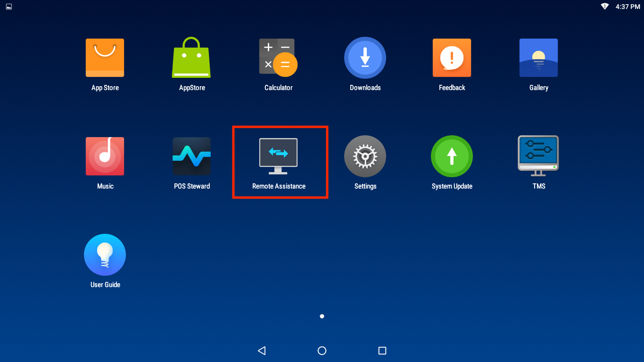
Task: Tap the image notification icon in status bar
Action: (9, 7)
